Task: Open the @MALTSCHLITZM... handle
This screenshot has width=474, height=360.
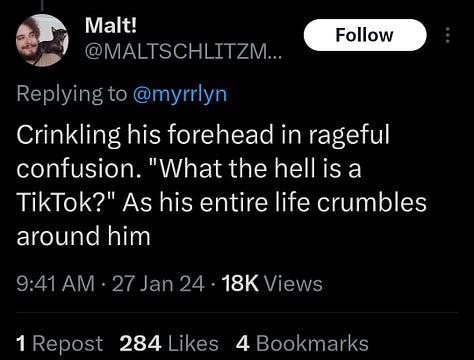Action: [x=183, y=51]
